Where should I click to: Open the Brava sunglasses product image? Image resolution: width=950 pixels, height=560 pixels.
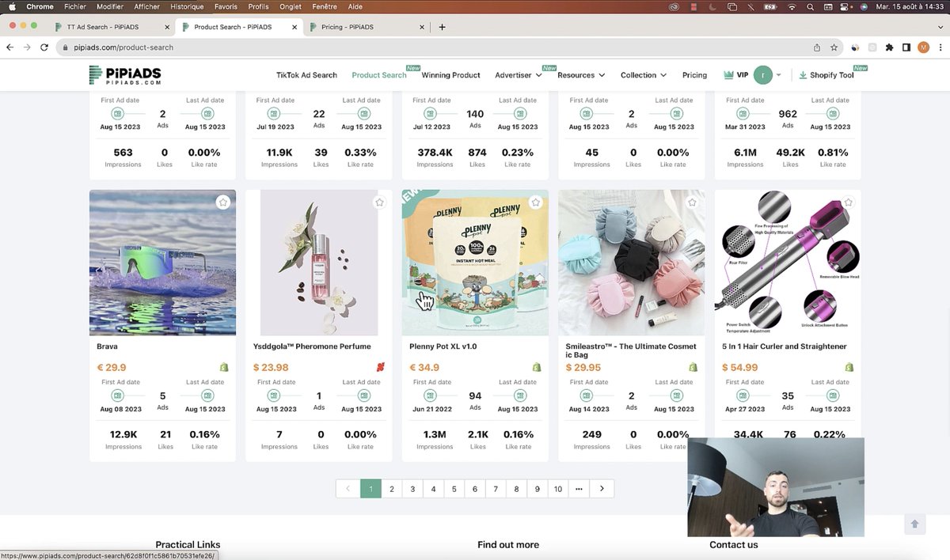click(162, 263)
